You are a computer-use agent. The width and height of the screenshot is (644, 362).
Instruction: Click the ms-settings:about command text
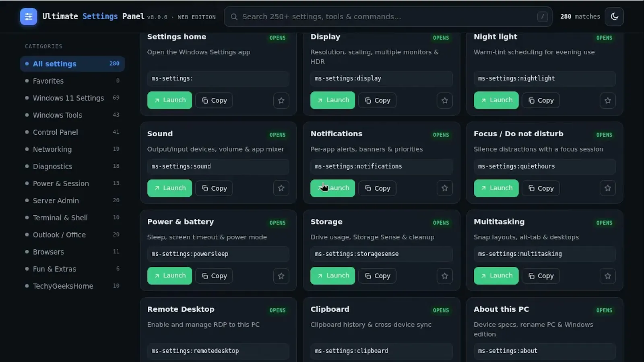coord(508,351)
